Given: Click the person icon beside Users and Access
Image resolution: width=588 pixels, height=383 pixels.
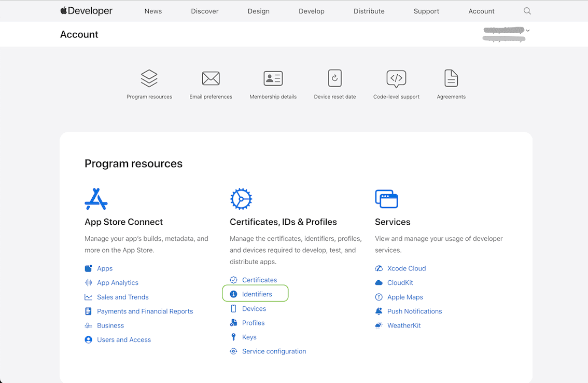Looking at the screenshot, I should tap(89, 340).
